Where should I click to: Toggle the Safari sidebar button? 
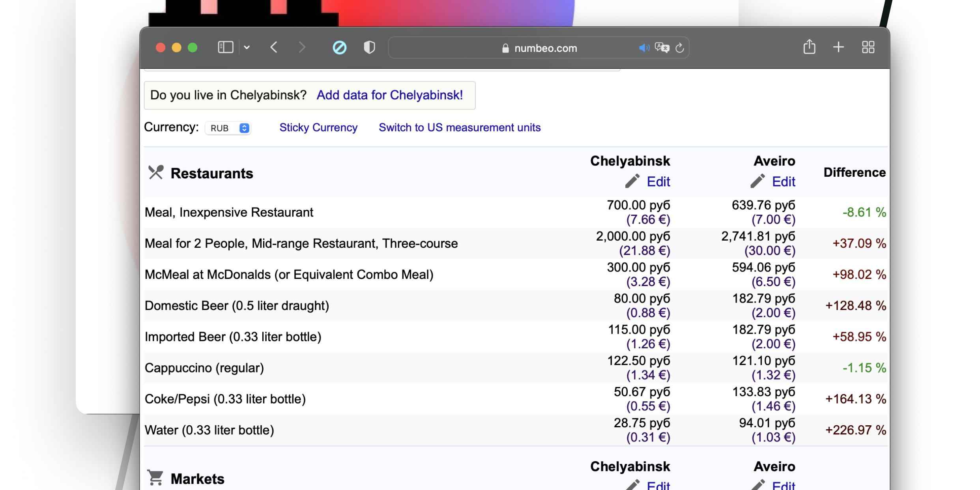click(225, 48)
